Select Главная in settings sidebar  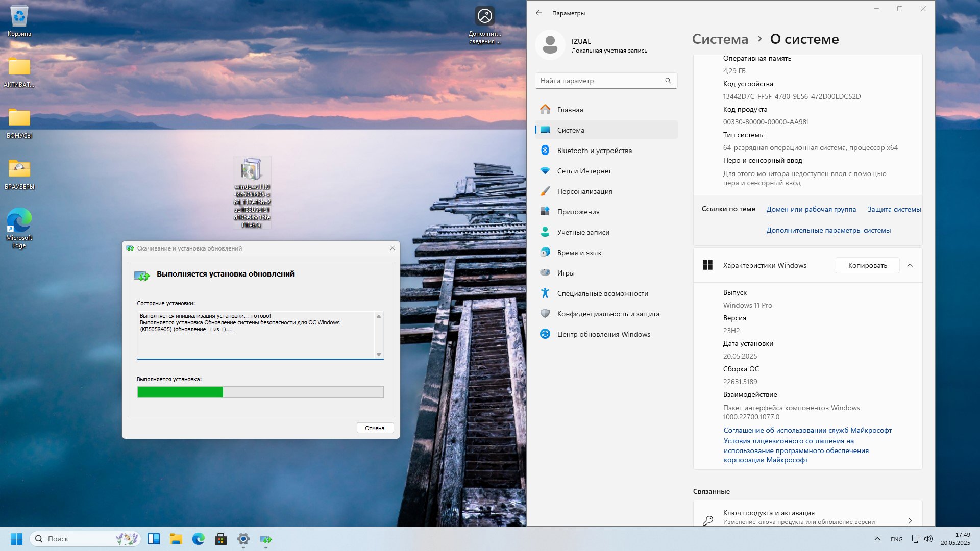[x=570, y=110]
